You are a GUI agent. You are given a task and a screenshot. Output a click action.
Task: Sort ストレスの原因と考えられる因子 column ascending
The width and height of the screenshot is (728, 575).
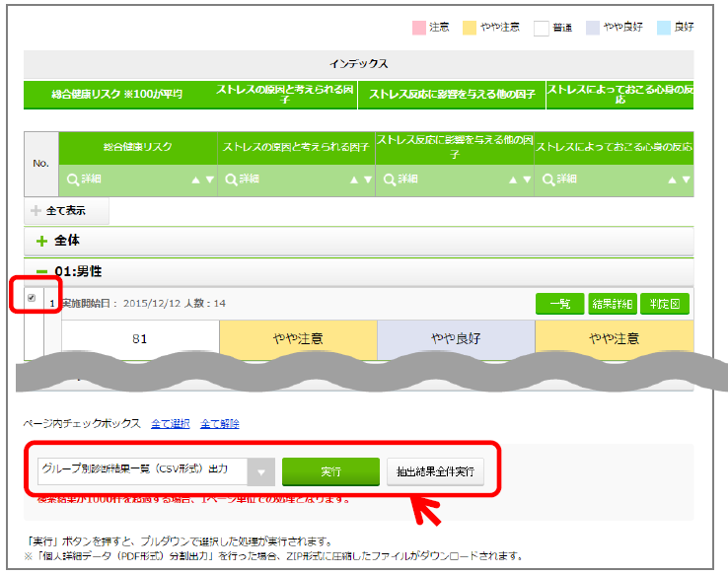(354, 180)
